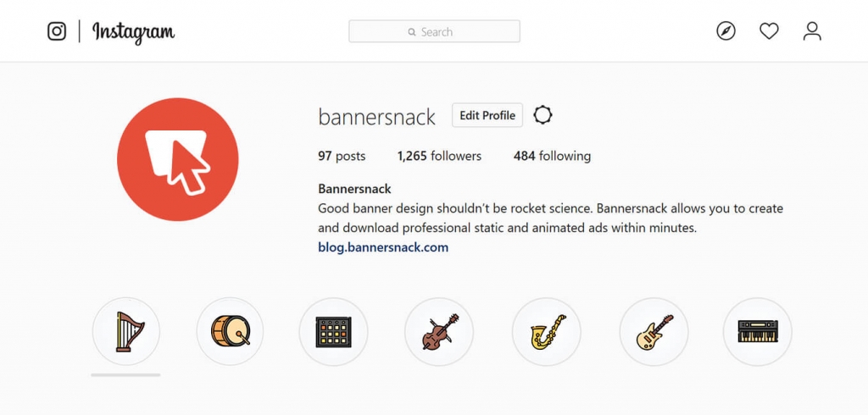Click the 97 posts count

pos(342,156)
